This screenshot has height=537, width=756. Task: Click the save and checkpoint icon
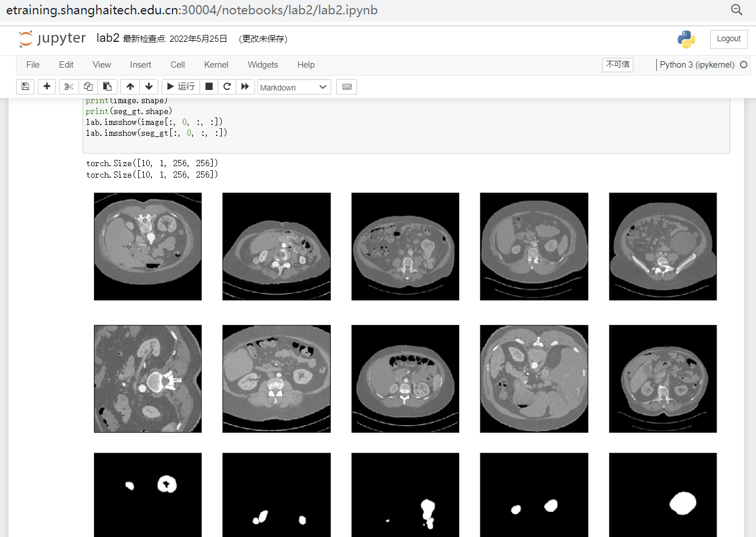(x=25, y=87)
